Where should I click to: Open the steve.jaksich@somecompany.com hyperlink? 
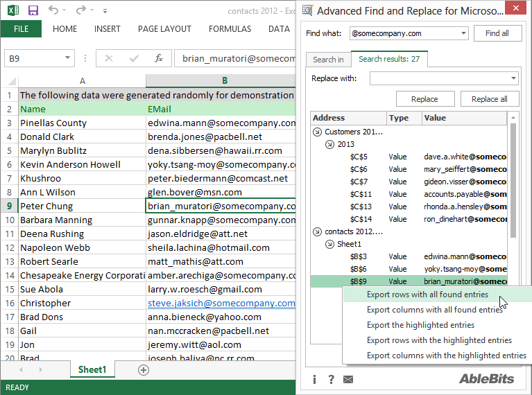pos(221,303)
